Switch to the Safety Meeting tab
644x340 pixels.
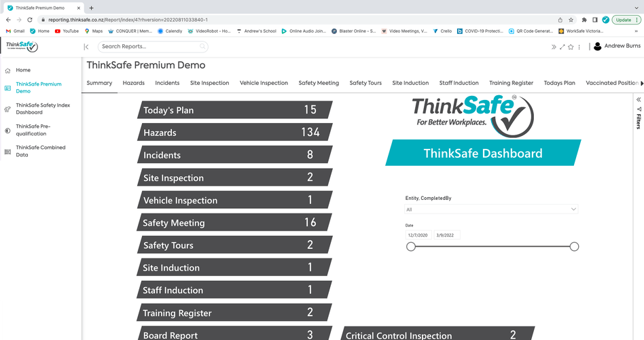319,83
